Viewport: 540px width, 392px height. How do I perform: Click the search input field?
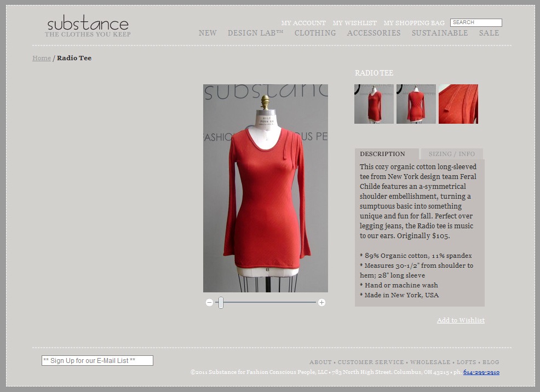click(475, 22)
